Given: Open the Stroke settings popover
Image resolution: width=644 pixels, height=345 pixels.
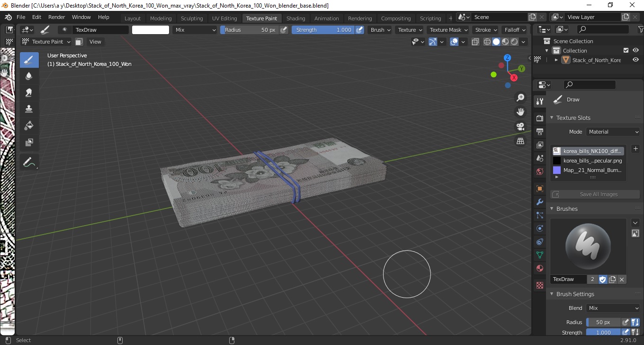Looking at the screenshot, I should click(486, 30).
